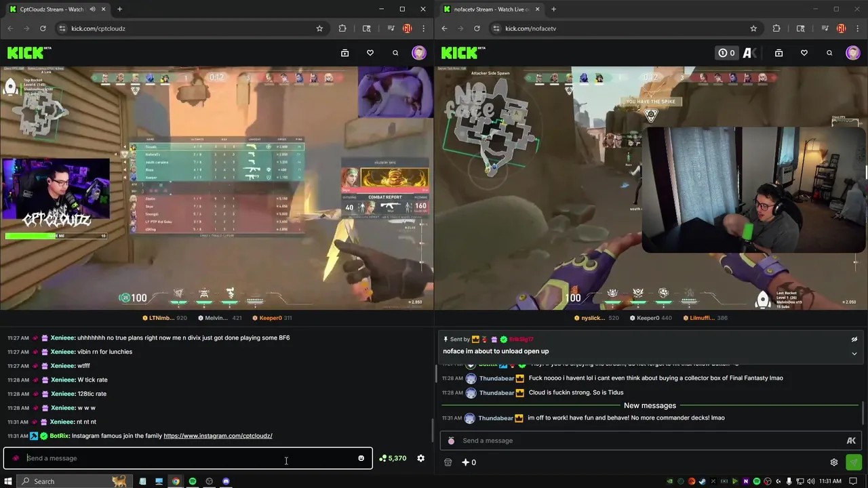Open the extensions puzzle icon in cptcloudz window

[x=342, y=28]
